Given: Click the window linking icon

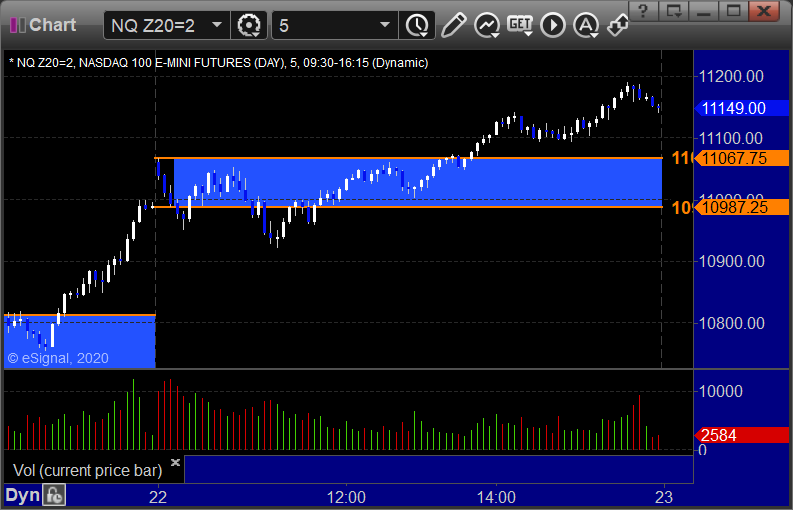Looking at the screenshot, I should (x=618, y=25).
